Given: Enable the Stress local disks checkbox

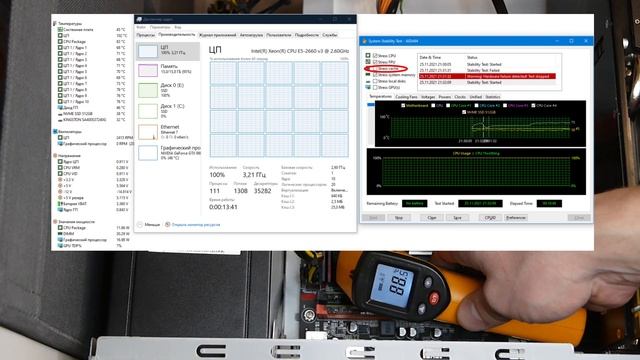Looking at the screenshot, I should 375,81.
